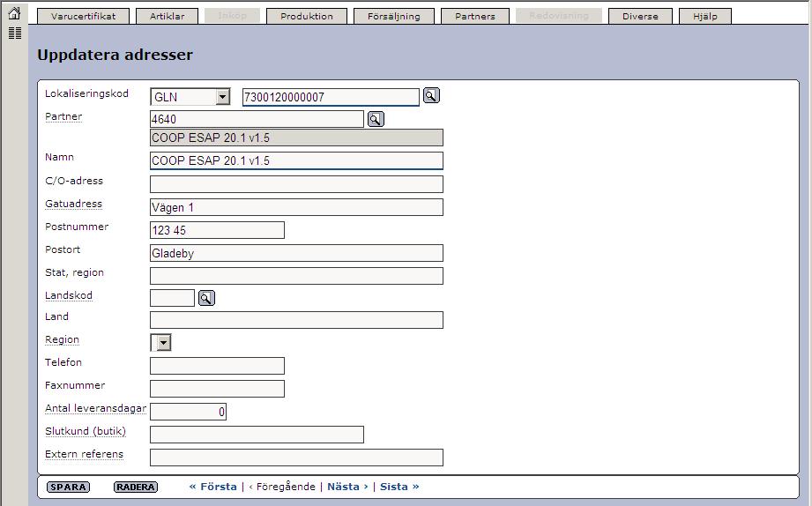Open the Diverse menu
Image resolution: width=812 pixels, height=506 pixels.
[x=640, y=16]
